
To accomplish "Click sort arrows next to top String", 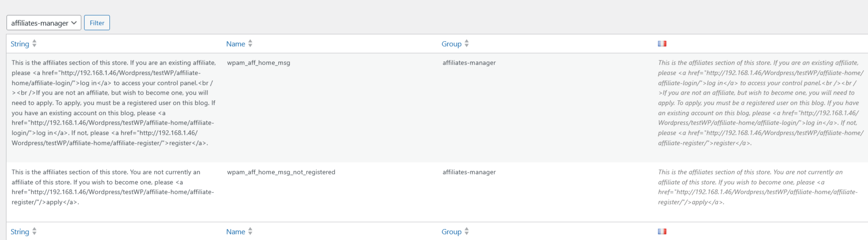I will pos(34,43).
